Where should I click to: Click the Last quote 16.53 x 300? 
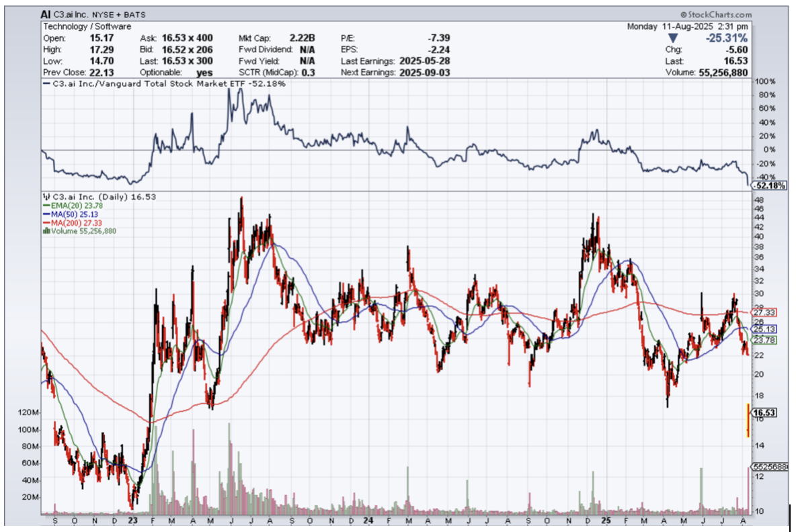[x=188, y=61]
